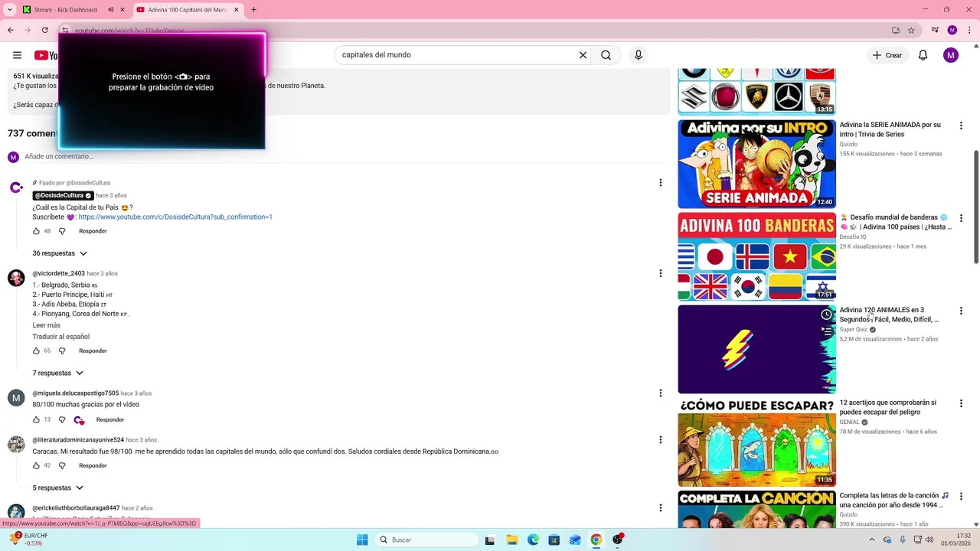980x551 pixels.
Task: Click Traducir al español
Action: pyautogui.click(x=60, y=337)
